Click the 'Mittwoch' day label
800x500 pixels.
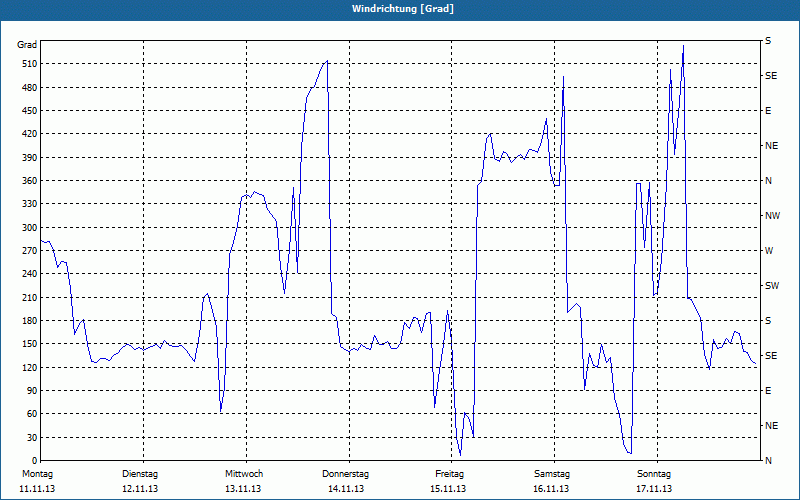coord(244,474)
